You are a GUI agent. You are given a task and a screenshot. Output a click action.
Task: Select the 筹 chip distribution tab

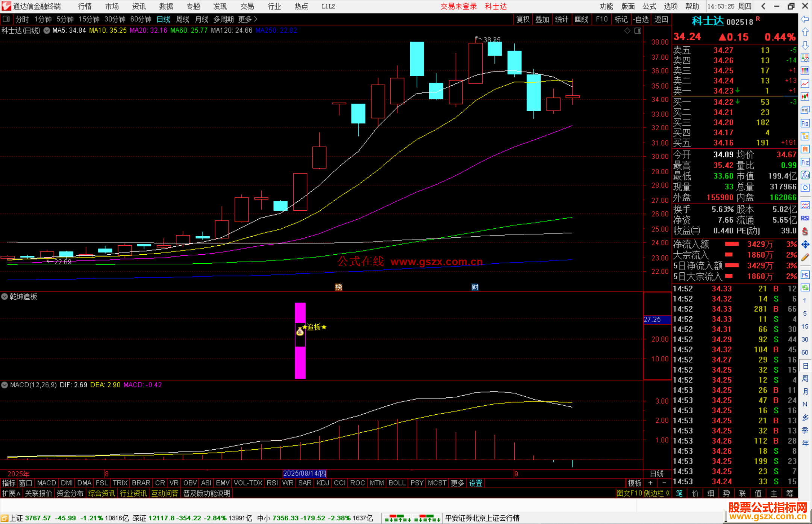[789, 493]
